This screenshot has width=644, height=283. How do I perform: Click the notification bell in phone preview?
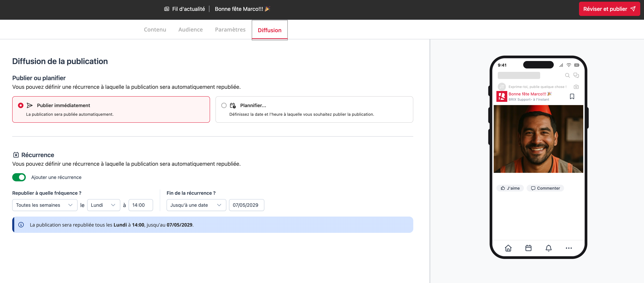pos(548,248)
